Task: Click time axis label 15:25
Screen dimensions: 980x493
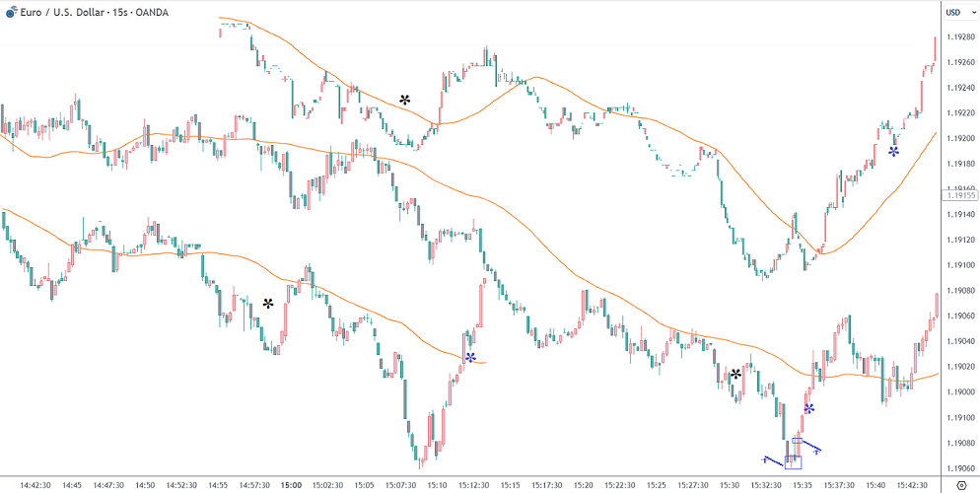Action: point(657,485)
